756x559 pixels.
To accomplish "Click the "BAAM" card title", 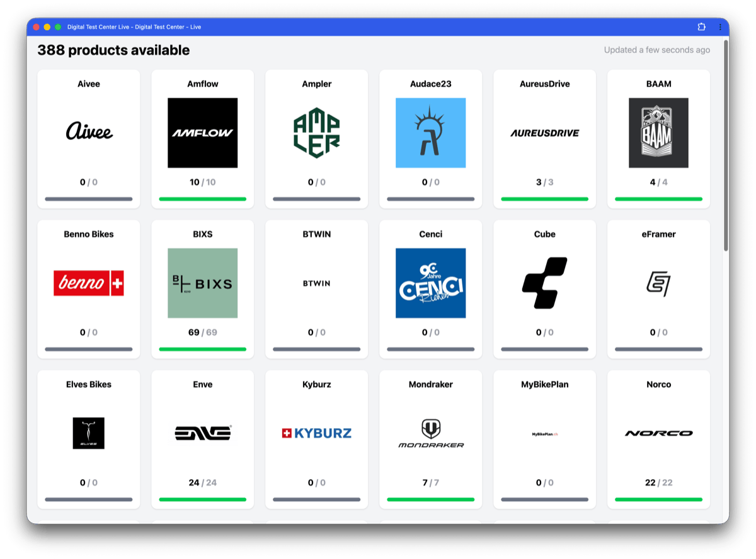I will [x=659, y=84].
